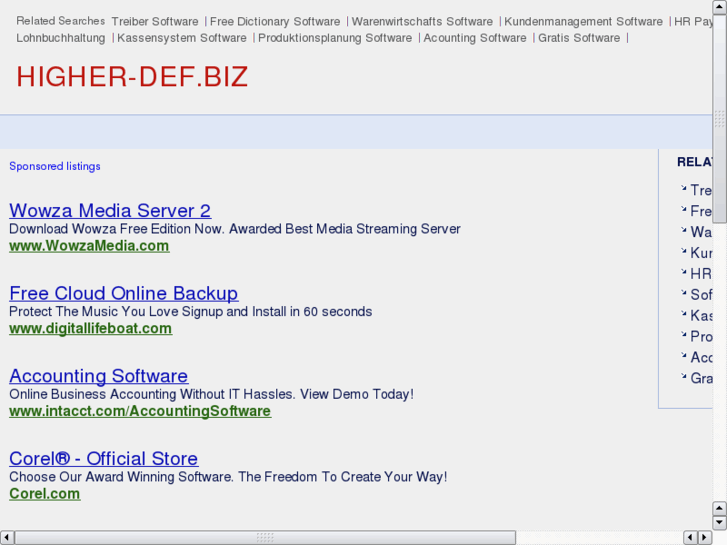Screen dimensions: 727x545
Task: Open the Accounting Software sponsored listing
Action: 98,376
